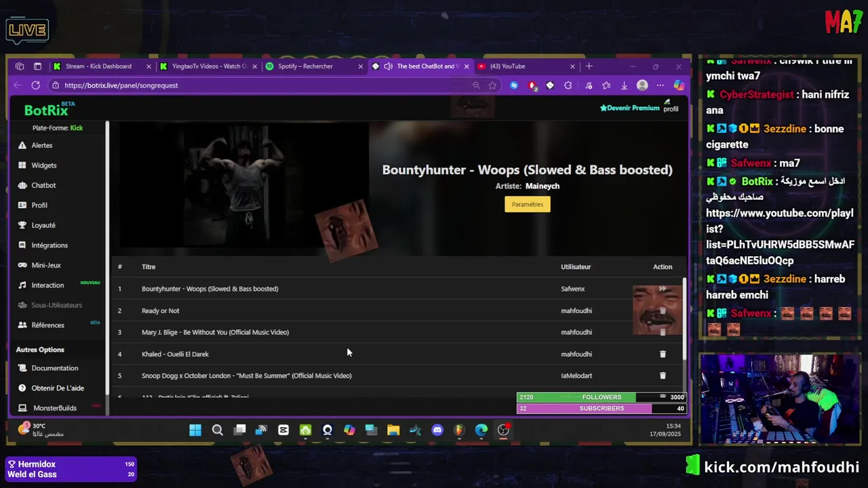Bookmark the page with the star icon
The width and height of the screenshot is (868, 488).
click(x=492, y=85)
